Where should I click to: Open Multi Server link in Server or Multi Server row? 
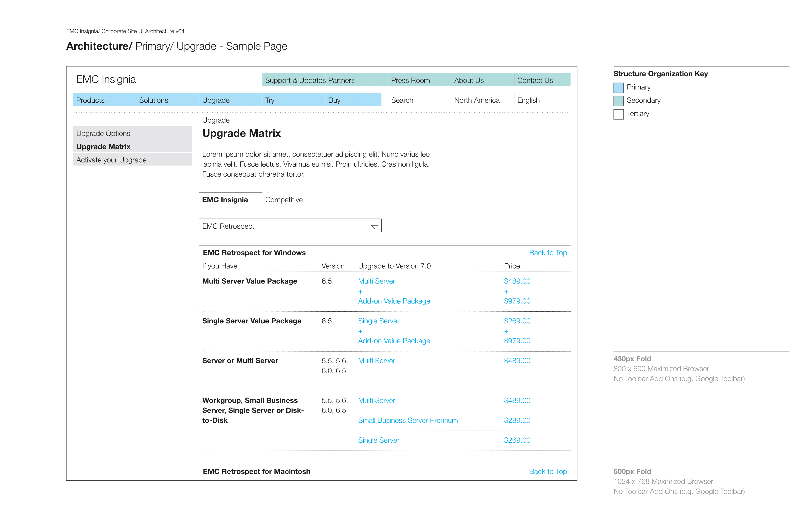pyautogui.click(x=376, y=361)
